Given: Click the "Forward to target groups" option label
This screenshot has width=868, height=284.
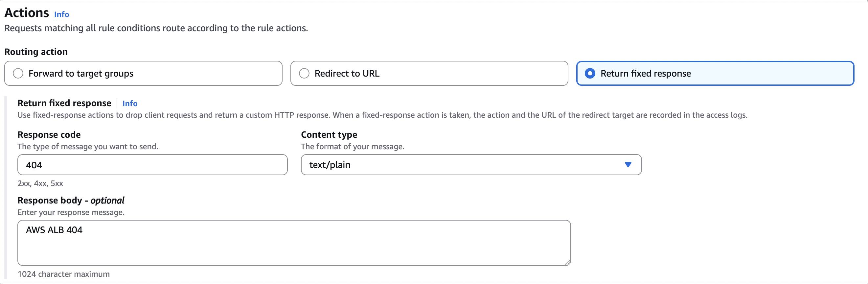Looking at the screenshot, I should (81, 74).
